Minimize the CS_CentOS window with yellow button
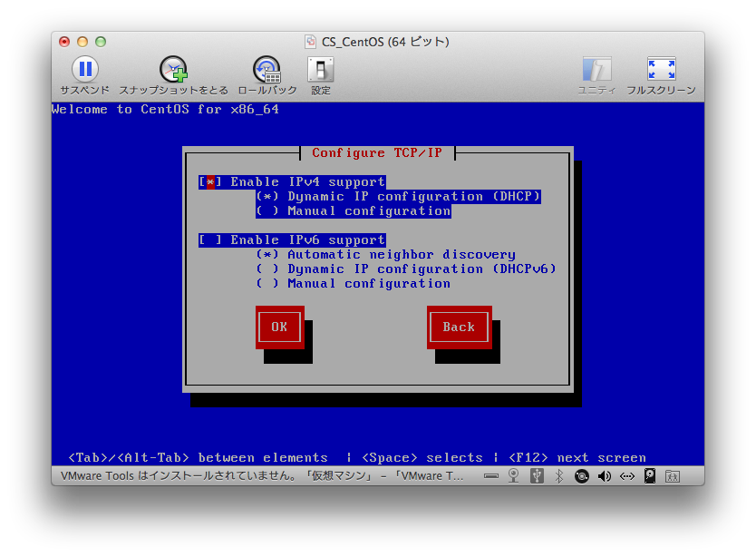 82,42
